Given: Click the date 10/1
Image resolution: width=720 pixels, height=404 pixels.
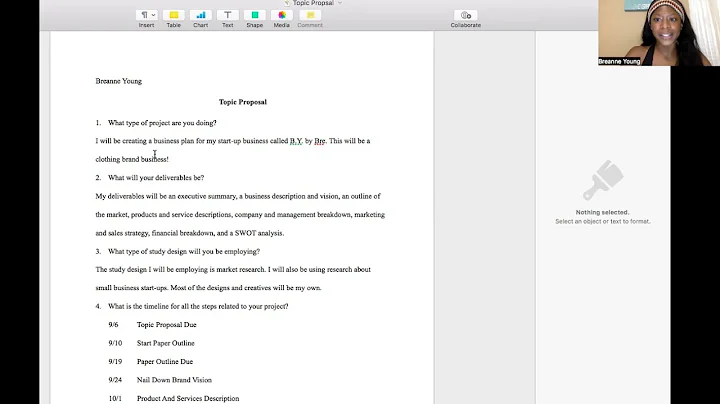Looking at the screenshot, I should 115,398.
